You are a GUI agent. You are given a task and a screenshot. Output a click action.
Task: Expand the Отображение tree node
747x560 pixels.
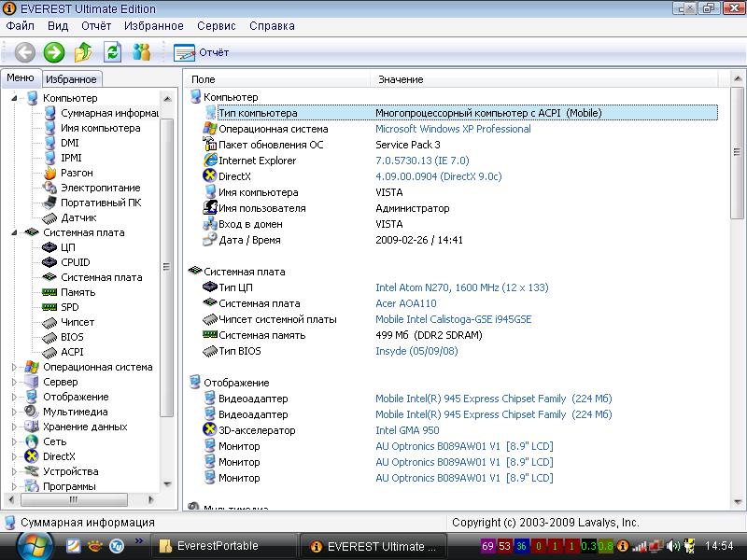[x=14, y=397]
